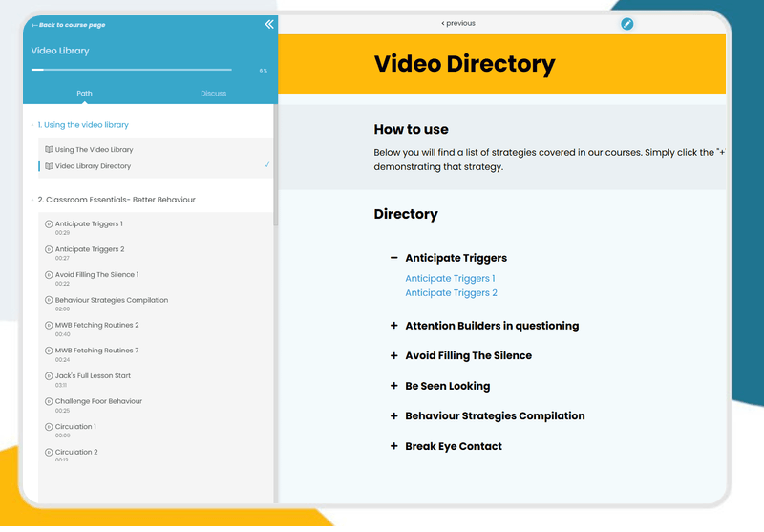Open Video Library Directory lesson
764x532 pixels.
93,165
